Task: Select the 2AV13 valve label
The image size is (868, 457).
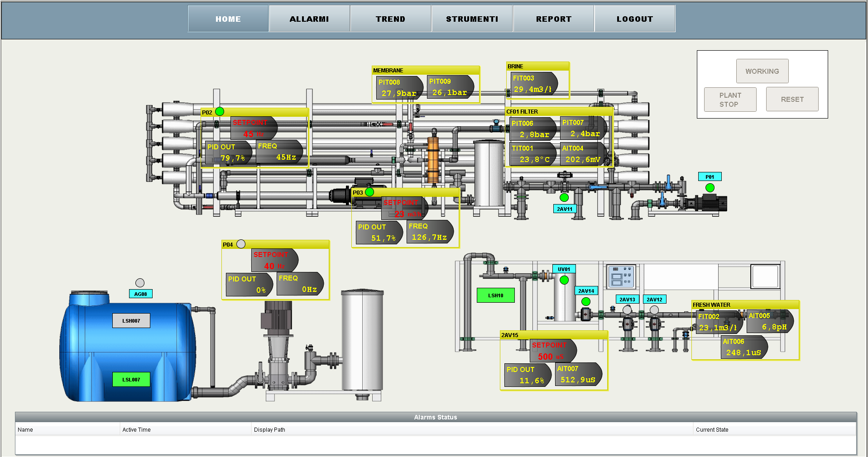Action: coord(627,300)
